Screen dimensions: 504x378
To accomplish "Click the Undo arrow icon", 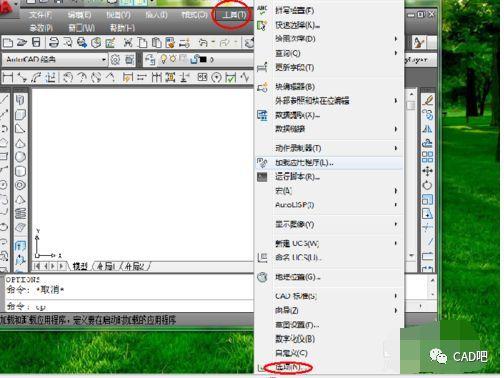I will 203,43.
